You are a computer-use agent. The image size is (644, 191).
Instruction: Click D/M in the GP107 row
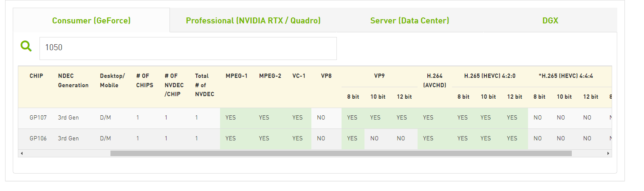pos(105,118)
